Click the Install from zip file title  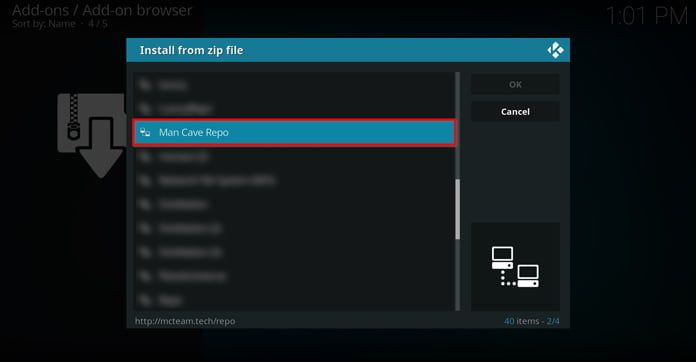click(x=191, y=50)
